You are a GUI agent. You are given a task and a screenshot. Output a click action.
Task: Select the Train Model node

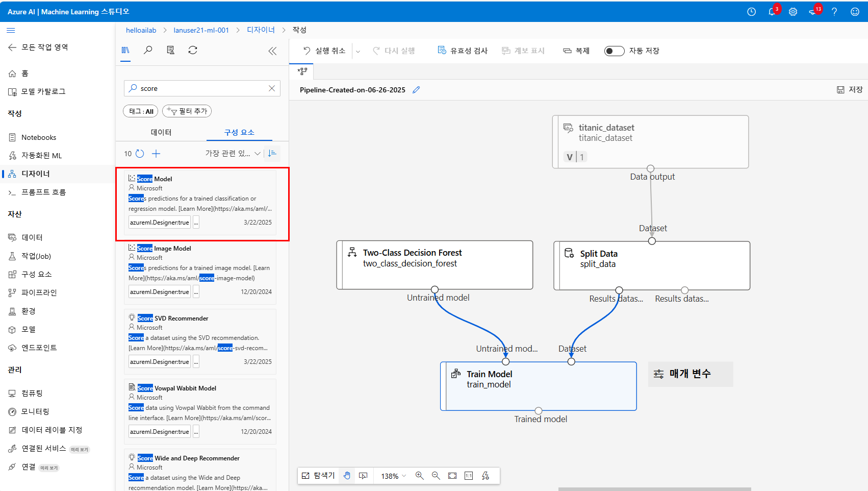pos(539,386)
